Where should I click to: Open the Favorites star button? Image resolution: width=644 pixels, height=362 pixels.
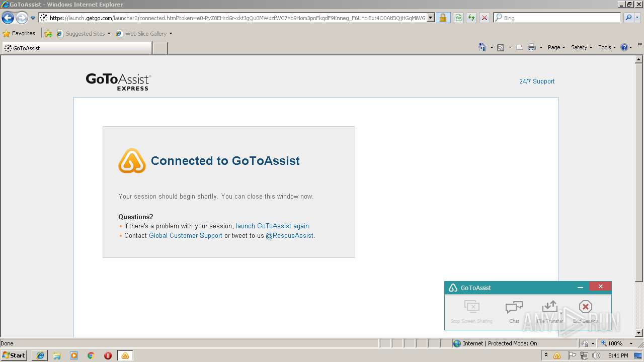pyautogui.click(x=19, y=34)
